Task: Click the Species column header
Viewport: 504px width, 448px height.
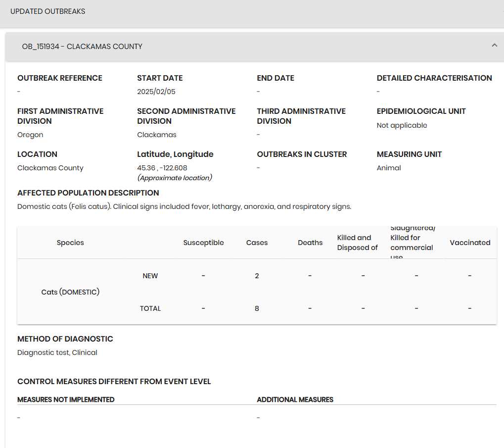Action: (70, 243)
